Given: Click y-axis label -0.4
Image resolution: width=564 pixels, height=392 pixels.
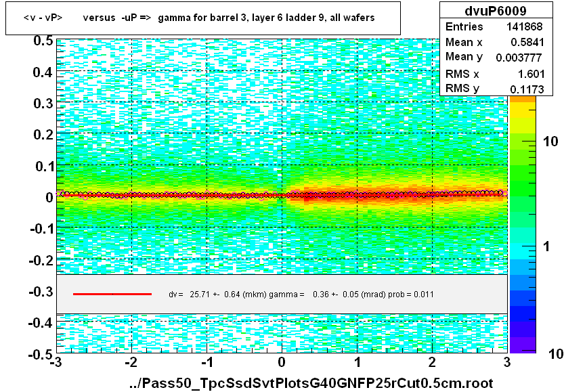Looking at the screenshot, I should 41,323.
